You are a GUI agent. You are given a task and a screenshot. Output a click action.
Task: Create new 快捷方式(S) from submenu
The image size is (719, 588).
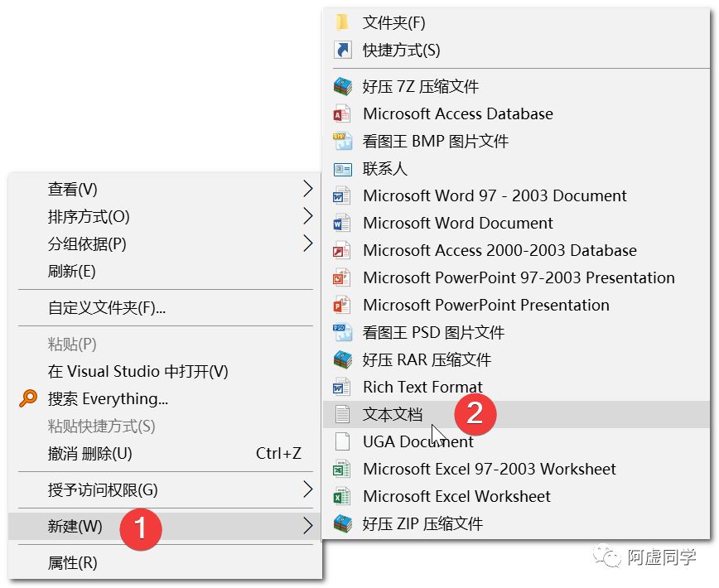(516, 50)
